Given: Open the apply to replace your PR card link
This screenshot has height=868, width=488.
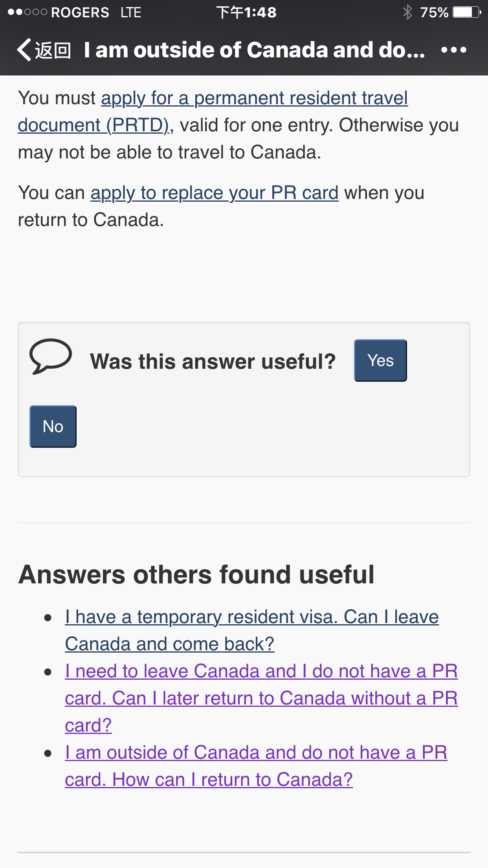Looking at the screenshot, I should 215,193.
